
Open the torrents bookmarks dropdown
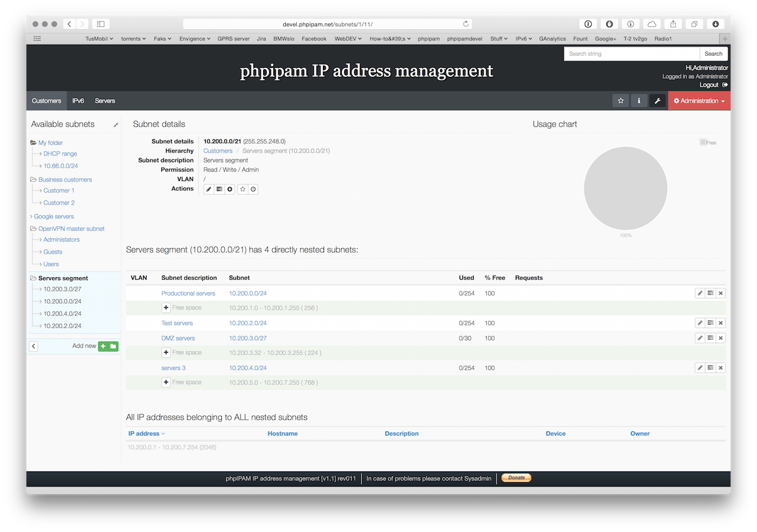[133, 38]
